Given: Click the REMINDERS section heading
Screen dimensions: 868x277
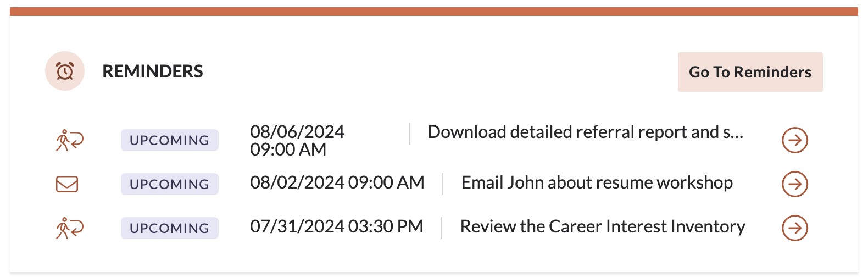Looking at the screenshot, I should coord(153,71).
